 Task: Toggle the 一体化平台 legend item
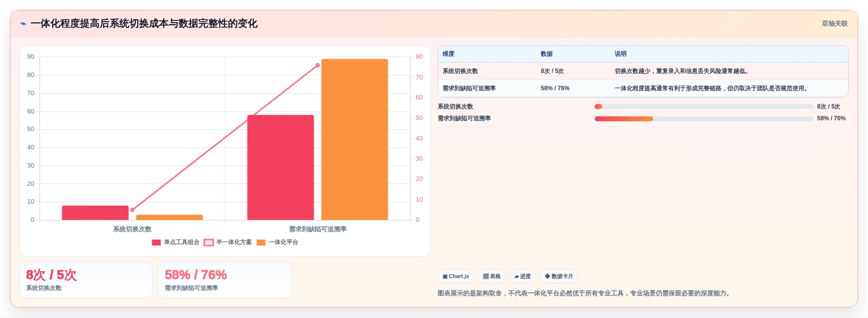(277, 242)
